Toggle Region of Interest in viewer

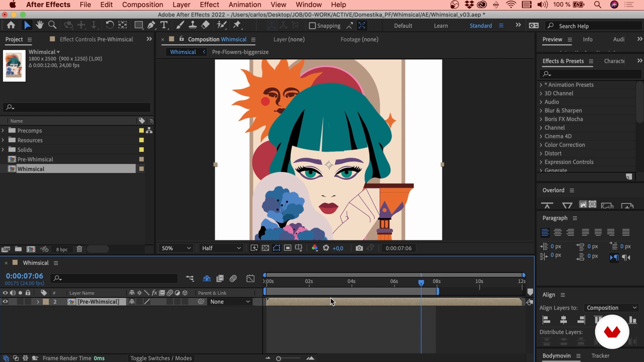[x=287, y=248]
